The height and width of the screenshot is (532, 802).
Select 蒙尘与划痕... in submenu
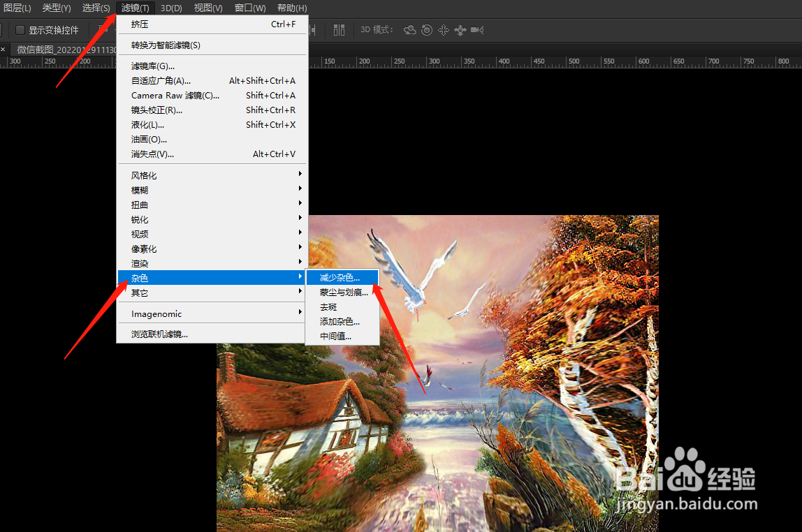[x=342, y=293]
